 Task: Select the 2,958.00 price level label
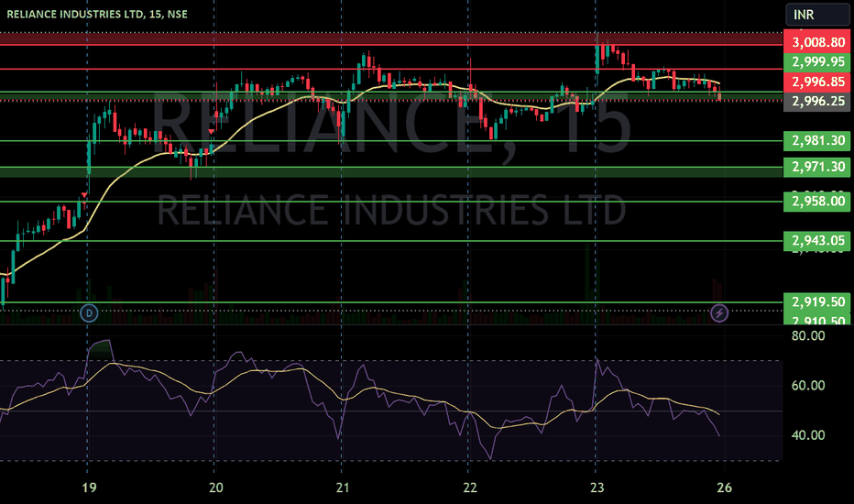(x=817, y=202)
